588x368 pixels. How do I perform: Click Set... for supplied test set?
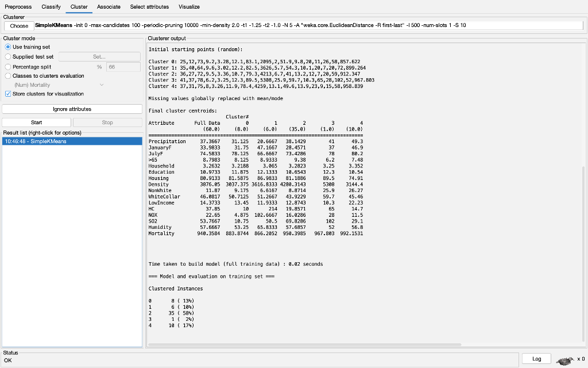point(99,56)
